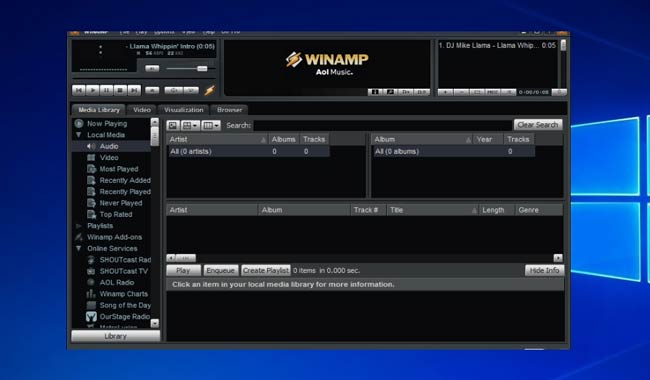Open the columns view dropdown next to Search

click(211, 125)
